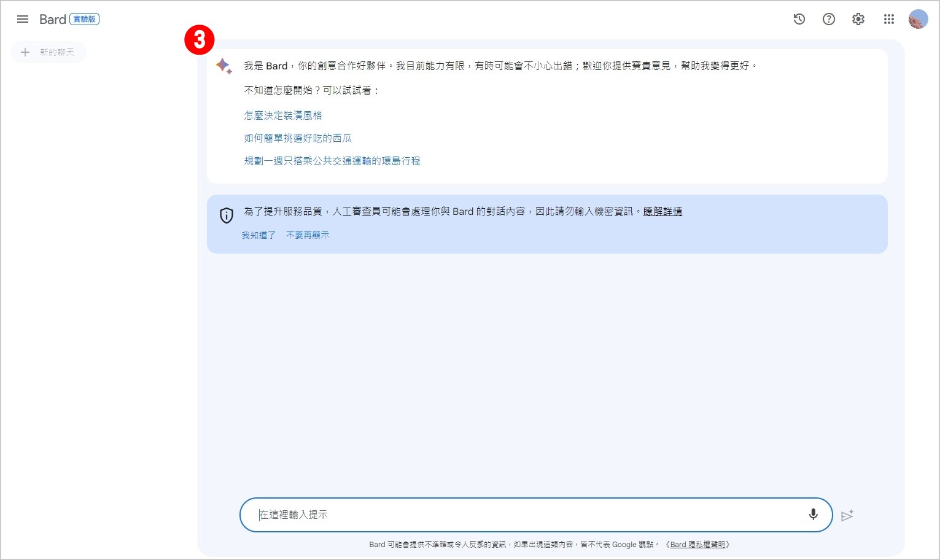Click the 實驗版 badge
Image resolution: width=940 pixels, height=560 pixels.
(85, 19)
